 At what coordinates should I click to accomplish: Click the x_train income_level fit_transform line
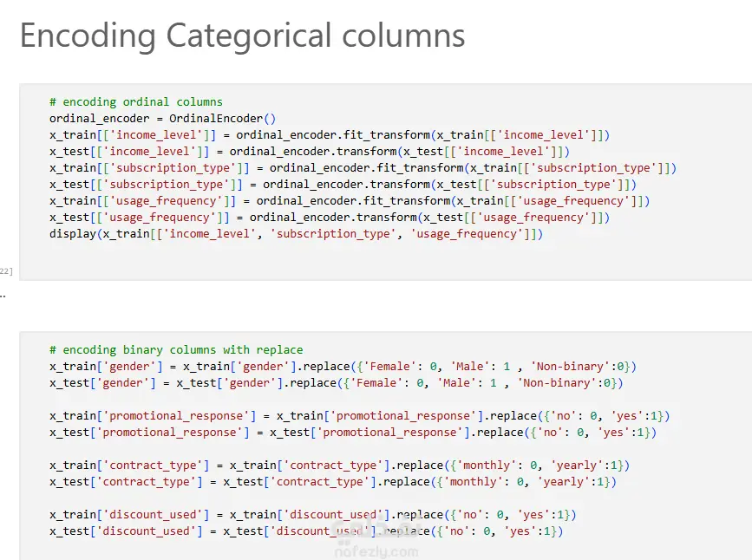(330, 134)
